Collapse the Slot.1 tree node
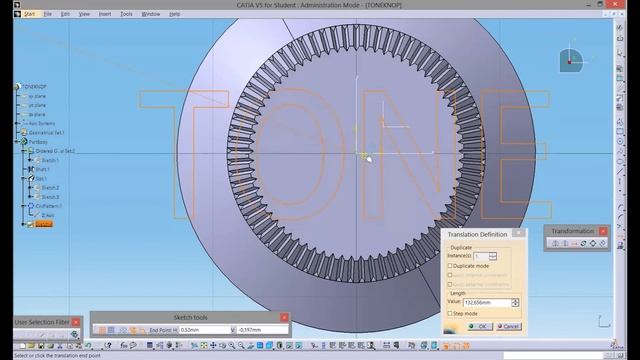The image size is (640, 360). 24,178
